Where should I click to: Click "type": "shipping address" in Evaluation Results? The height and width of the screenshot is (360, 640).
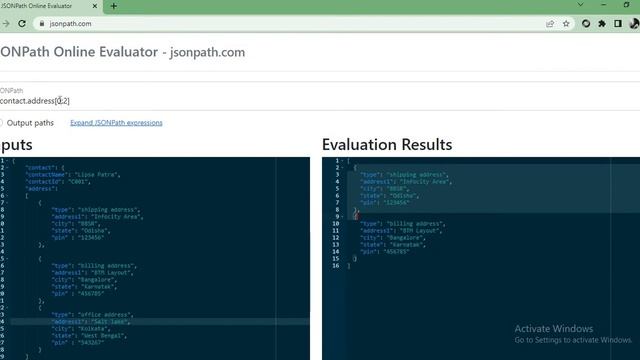[x=404, y=175]
